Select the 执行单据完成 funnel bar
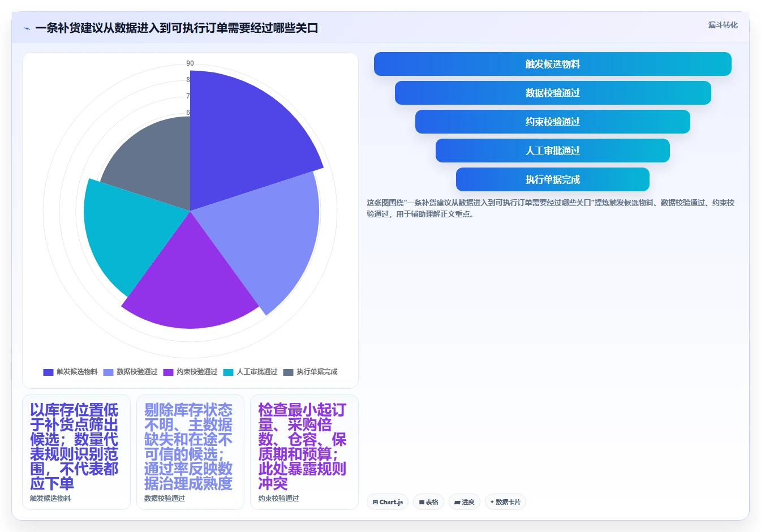Image resolution: width=761 pixels, height=532 pixels. click(x=553, y=179)
